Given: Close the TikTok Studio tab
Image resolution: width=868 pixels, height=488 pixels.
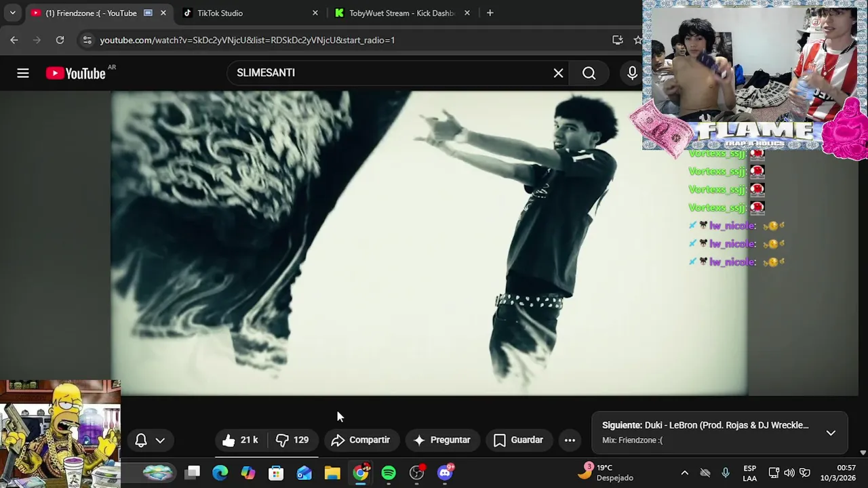Looking at the screenshot, I should [x=315, y=13].
